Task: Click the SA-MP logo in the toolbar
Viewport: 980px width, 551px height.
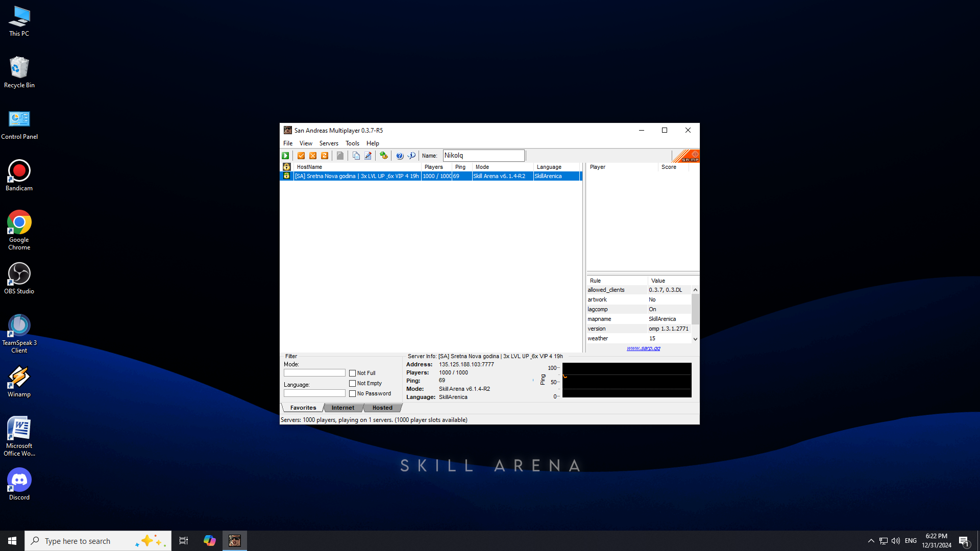Action: (686, 156)
